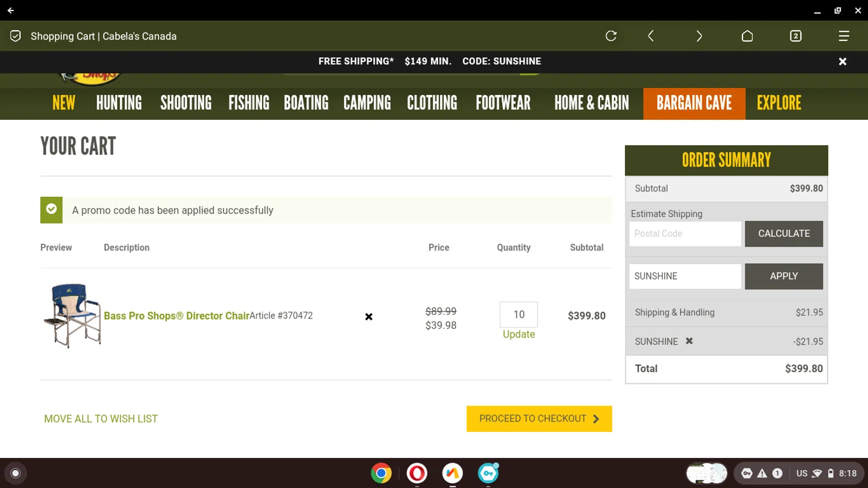Select the sale price $39.98
This screenshot has height=488, width=868.
[441, 325]
